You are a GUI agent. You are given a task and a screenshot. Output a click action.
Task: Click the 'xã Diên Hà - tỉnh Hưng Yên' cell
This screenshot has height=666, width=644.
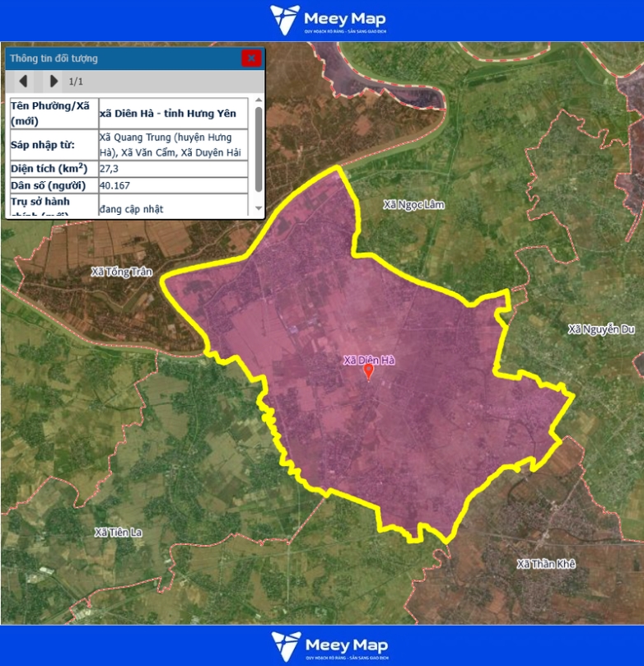(x=175, y=114)
